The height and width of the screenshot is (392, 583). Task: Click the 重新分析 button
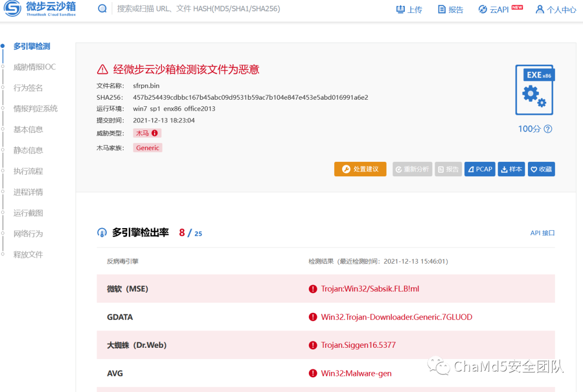pos(412,169)
